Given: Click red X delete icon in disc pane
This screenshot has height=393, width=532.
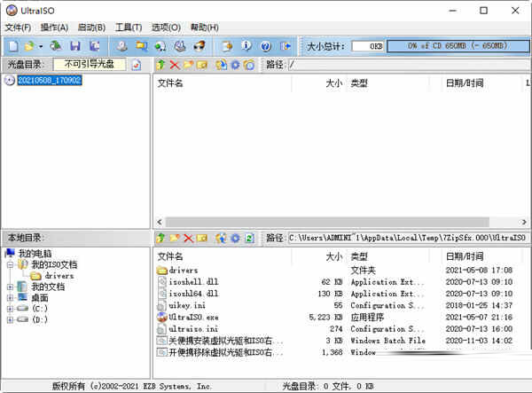Looking at the screenshot, I should tap(175, 65).
